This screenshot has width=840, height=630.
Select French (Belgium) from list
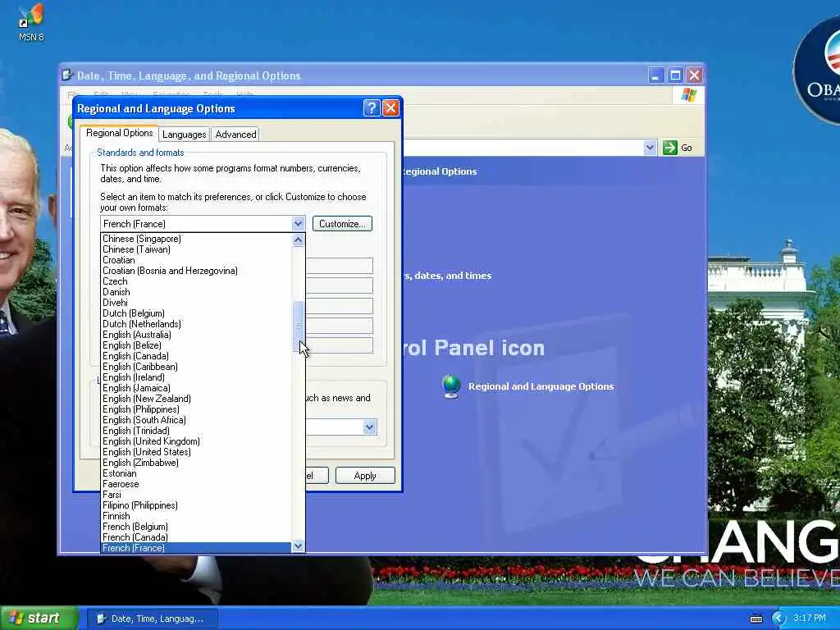coord(196,527)
